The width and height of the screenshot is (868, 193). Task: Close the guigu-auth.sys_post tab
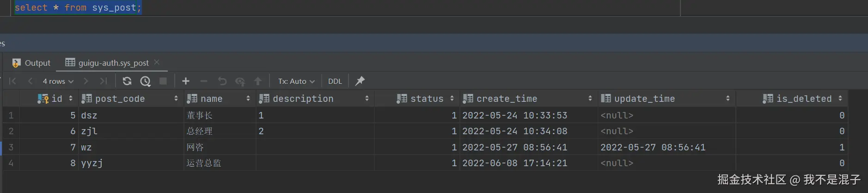[x=157, y=62]
